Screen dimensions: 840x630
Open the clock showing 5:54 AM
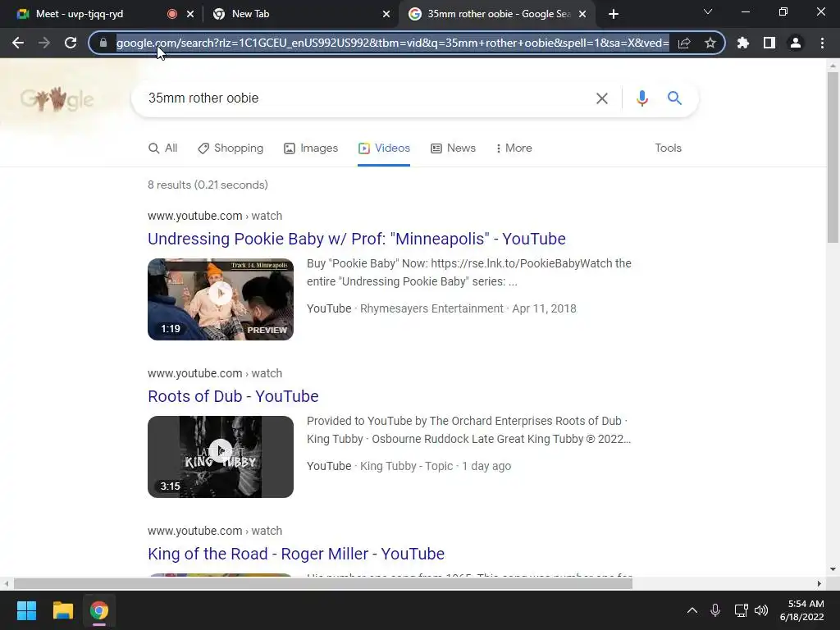[x=802, y=610]
